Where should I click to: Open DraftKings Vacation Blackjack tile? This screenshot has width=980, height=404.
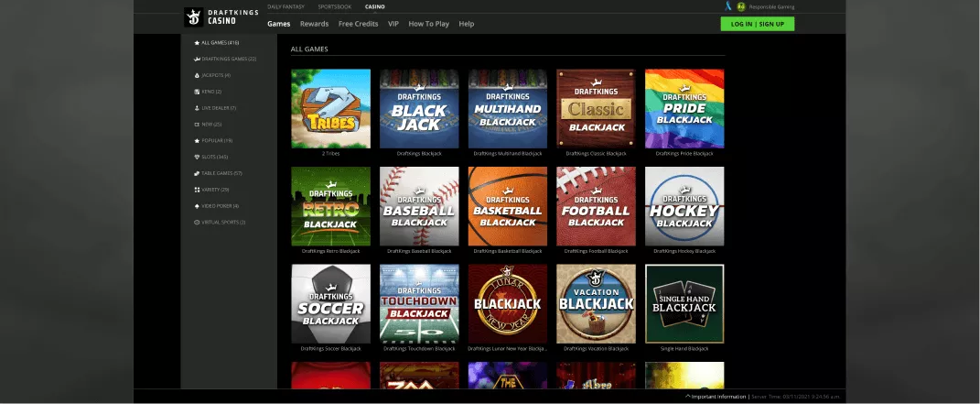tap(597, 303)
